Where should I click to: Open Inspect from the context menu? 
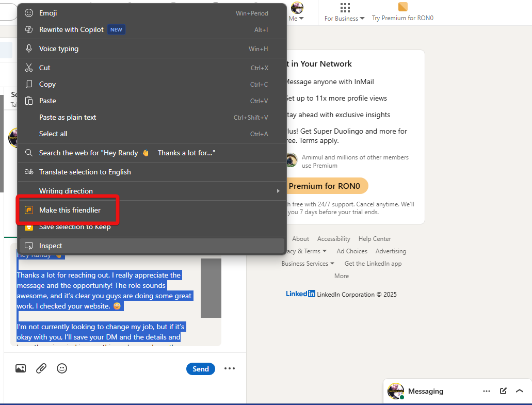click(152, 246)
